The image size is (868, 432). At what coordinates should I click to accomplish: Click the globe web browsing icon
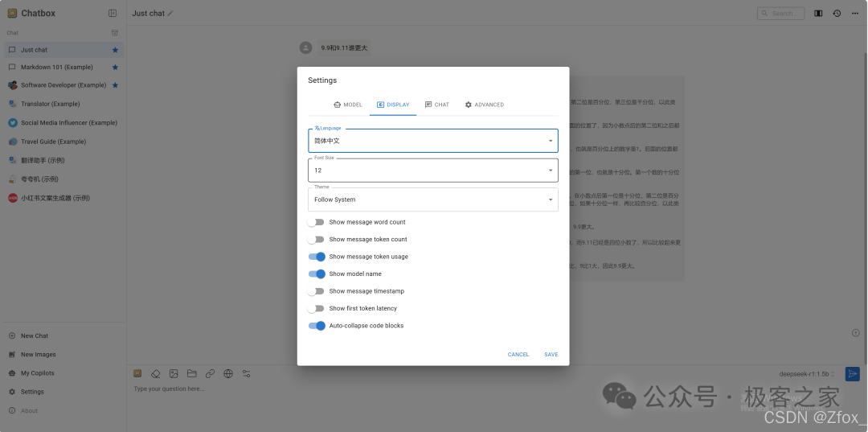point(228,373)
